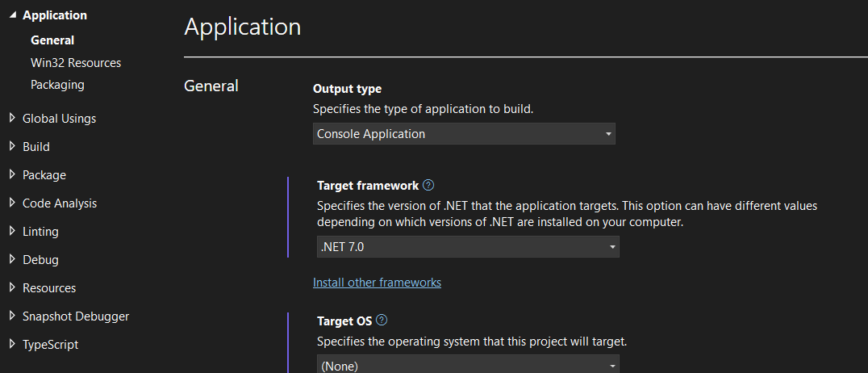The width and height of the screenshot is (868, 373).
Task: Click the Install other frameworks link
Action: pyautogui.click(x=377, y=283)
